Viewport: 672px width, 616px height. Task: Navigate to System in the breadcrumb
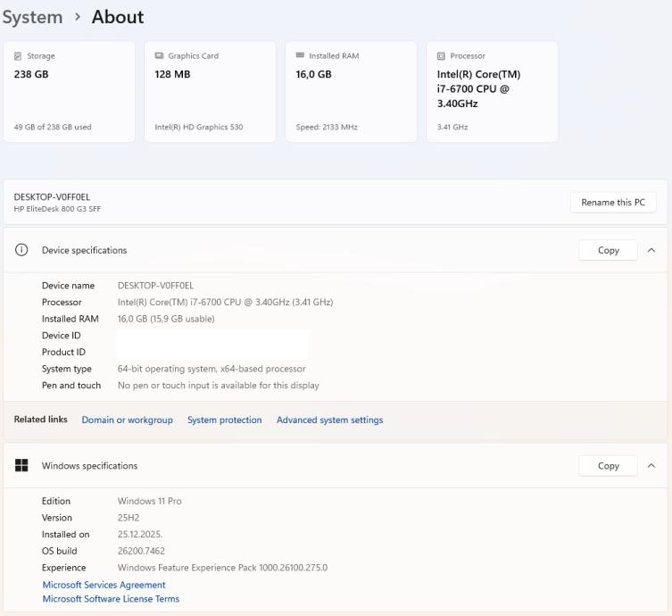point(32,17)
